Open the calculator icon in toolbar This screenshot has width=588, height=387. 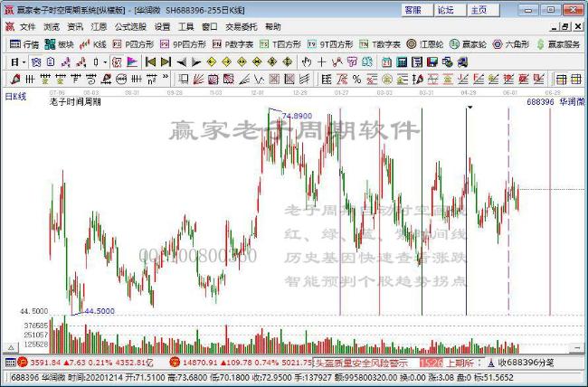(x=402, y=61)
